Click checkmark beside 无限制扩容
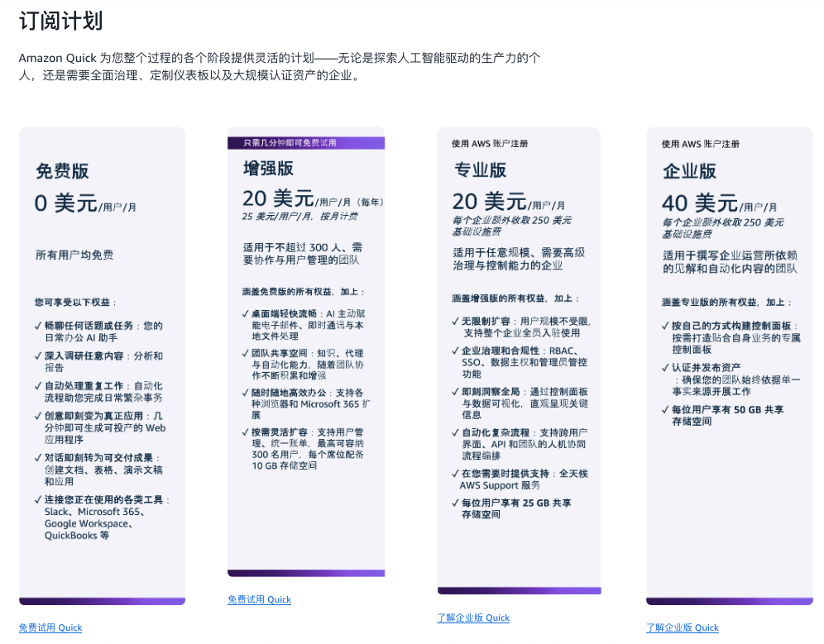The height and width of the screenshot is (644, 824). point(455,321)
